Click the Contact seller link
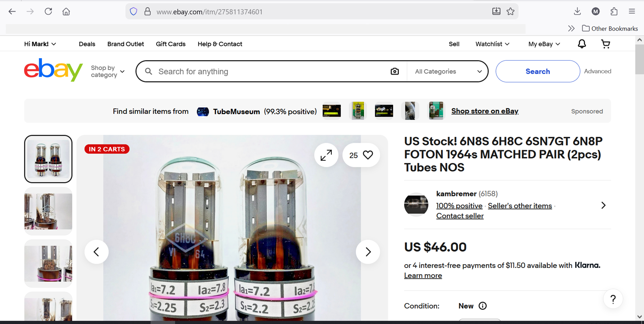644x324 pixels. click(460, 216)
